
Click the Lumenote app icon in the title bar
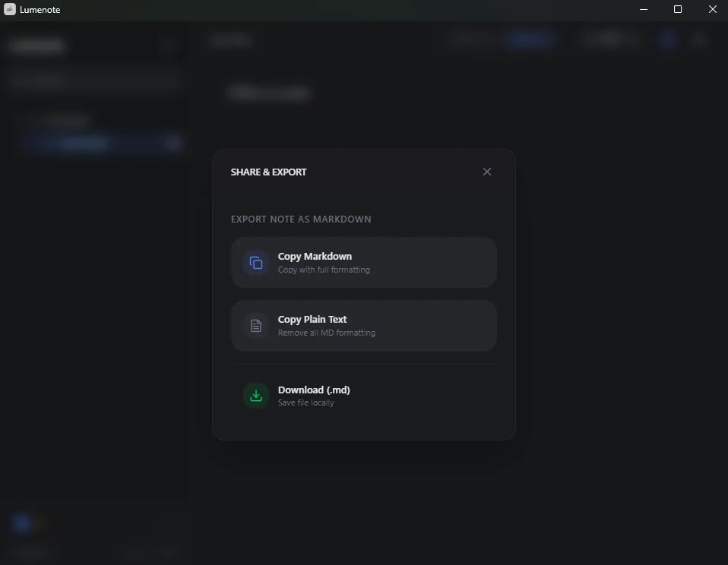(9, 10)
